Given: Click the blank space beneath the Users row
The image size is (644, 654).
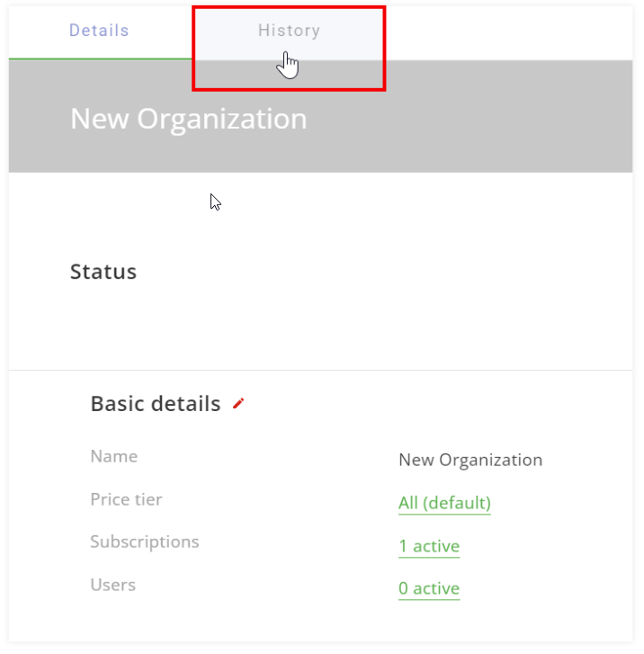Looking at the screenshot, I should [x=320, y=622].
